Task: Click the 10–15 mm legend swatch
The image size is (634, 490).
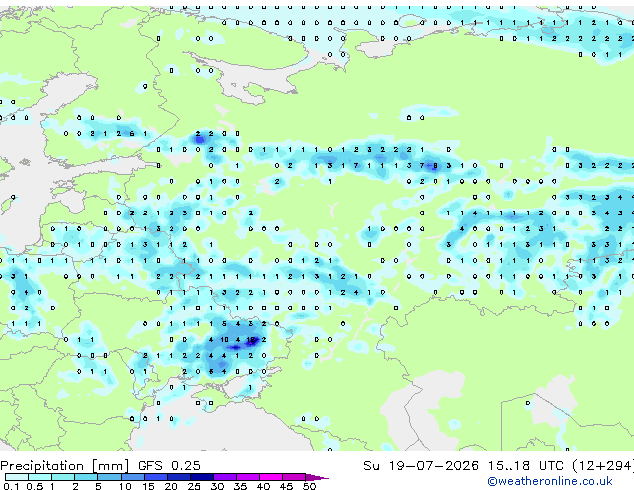Action: coord(132,477)
